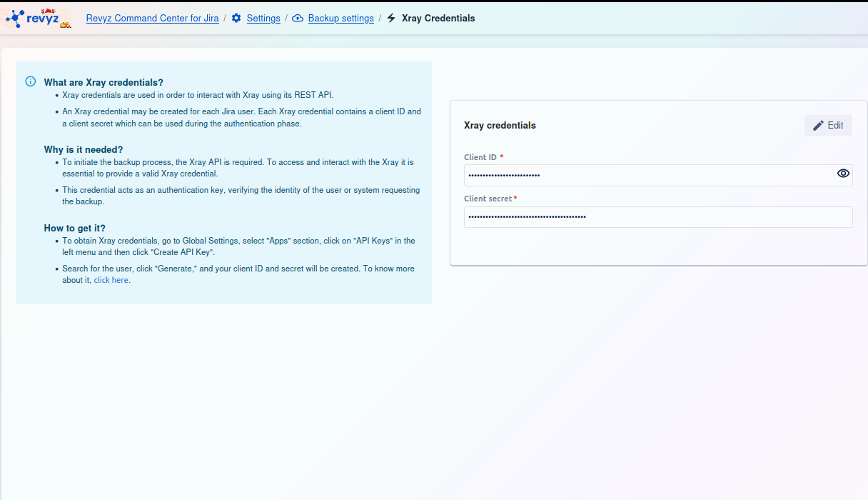Click the "What are Xray credentials?" heading
The height and width of the screenshot is (500, 868).
point(104,82)
